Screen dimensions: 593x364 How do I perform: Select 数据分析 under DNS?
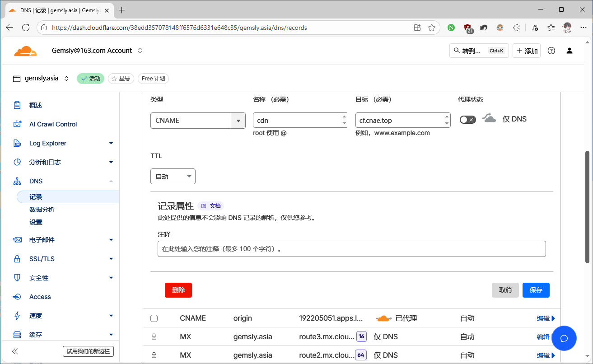pyautogui.click(x=42, y=210)
